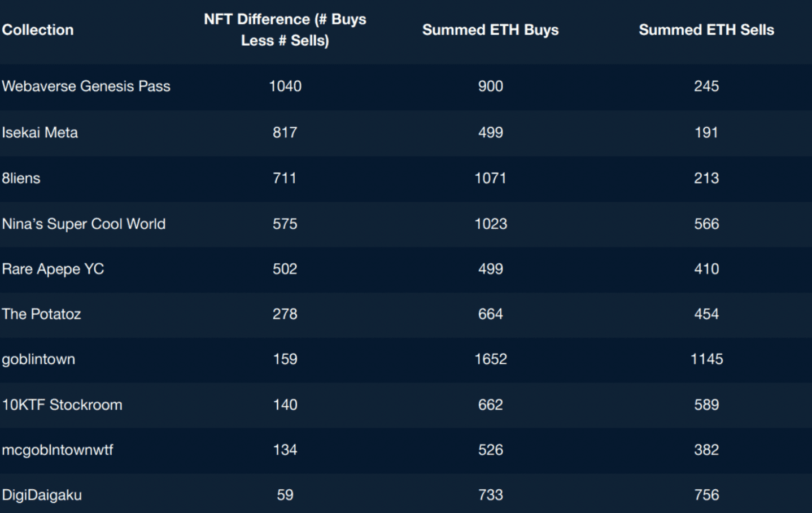Click the 1040 NFT difference value
812x513 pixels.
coord(285,86)
